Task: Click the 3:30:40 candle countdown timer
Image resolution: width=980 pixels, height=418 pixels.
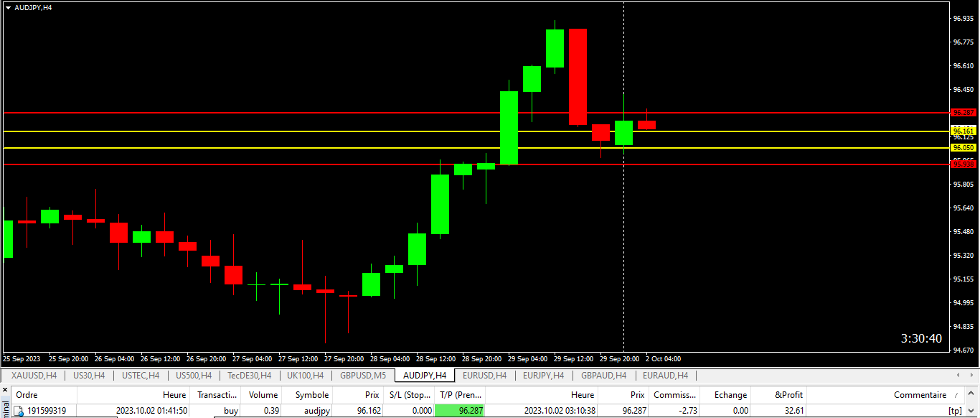Action: click(x=921, y=338)
